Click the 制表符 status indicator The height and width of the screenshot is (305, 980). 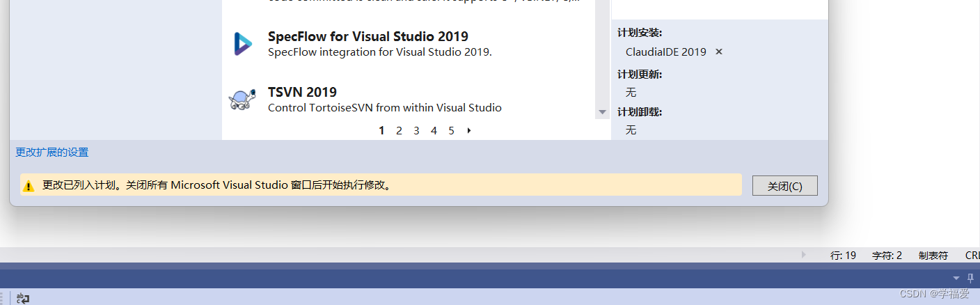(933, 256)
